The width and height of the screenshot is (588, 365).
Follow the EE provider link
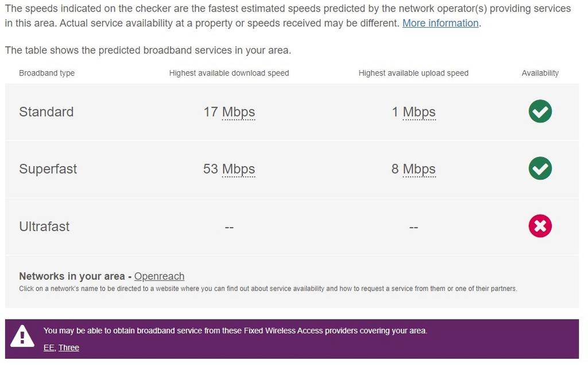pyautogui.click(x=49, y=348)
